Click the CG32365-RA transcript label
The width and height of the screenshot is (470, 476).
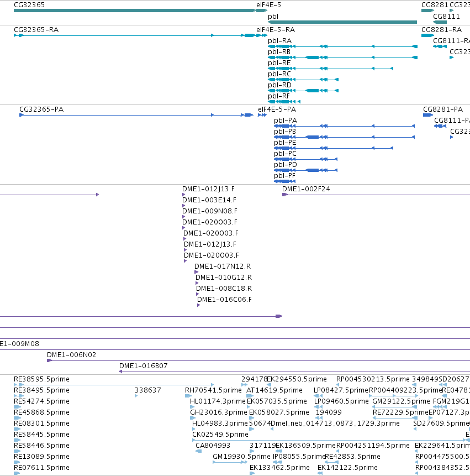[x=36, y=30]
